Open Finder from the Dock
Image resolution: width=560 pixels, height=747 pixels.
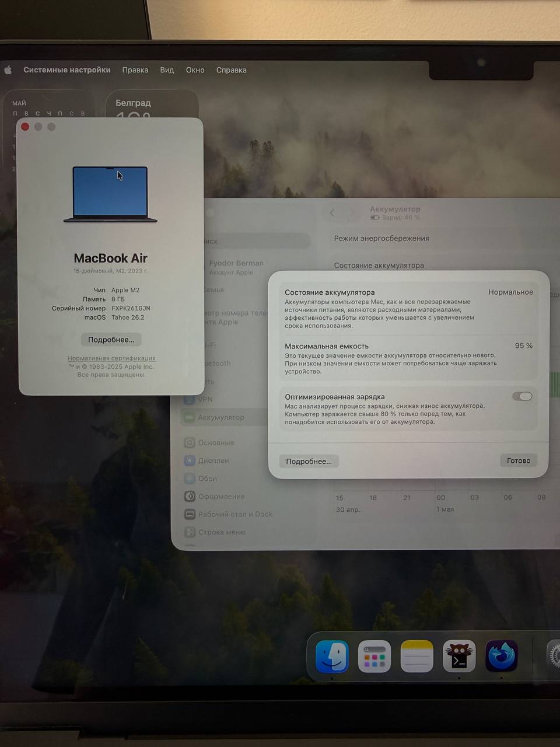pyautogui.click(x=332, y=656)
